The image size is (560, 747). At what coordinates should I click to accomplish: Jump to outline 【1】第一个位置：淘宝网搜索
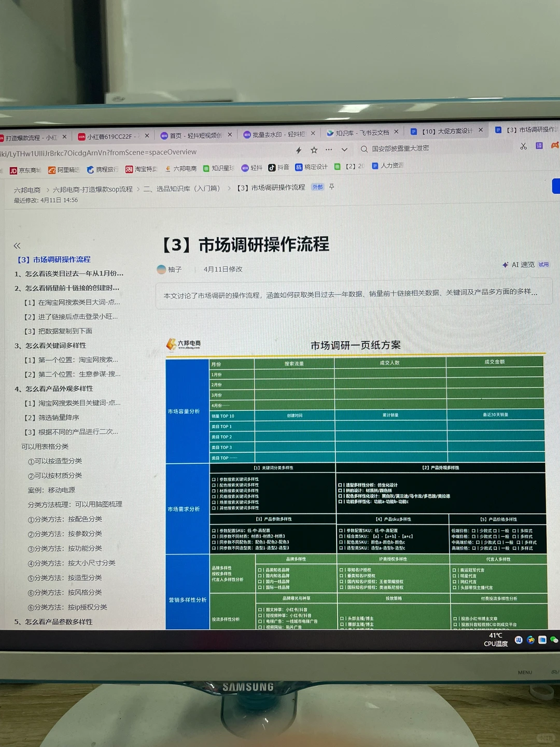click(x=71, y=359)
